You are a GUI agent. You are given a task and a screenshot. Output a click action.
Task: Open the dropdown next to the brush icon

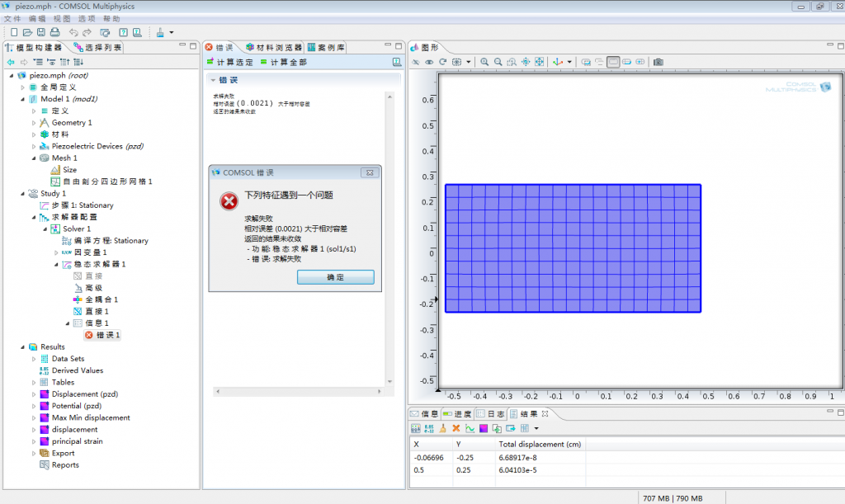pos(172,32)
